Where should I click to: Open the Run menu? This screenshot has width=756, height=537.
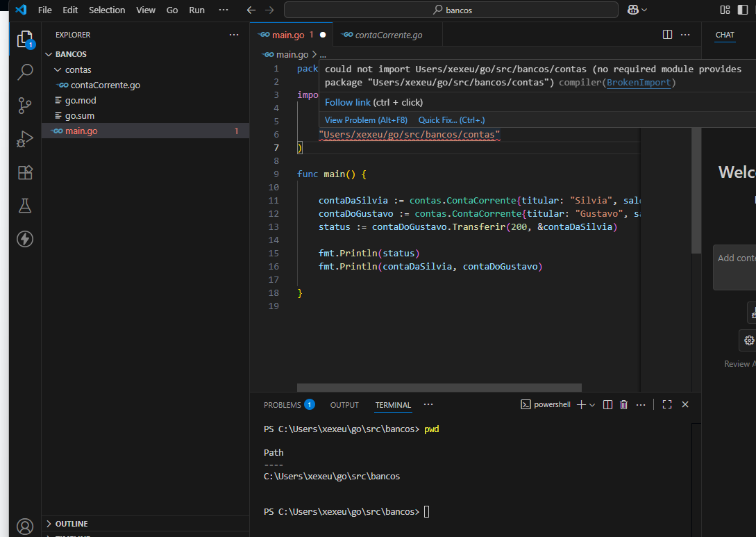pyautogui.click(x=196, y=10)
